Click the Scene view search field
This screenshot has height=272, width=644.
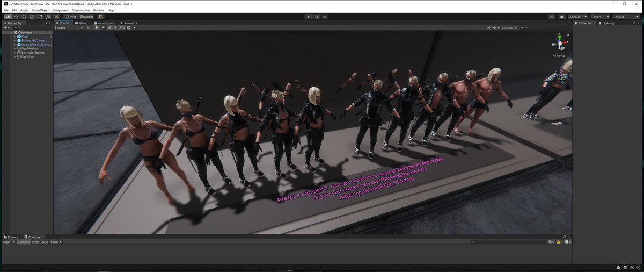(545, 28)
